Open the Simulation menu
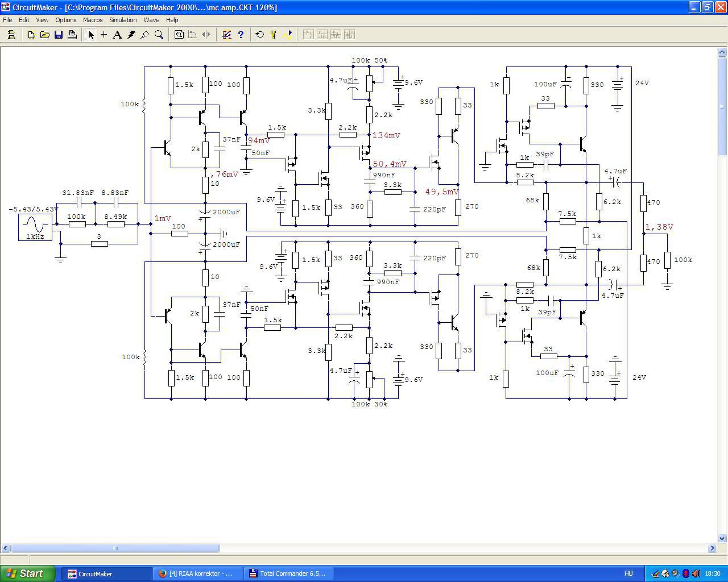728x582 pixels. point(123,20)
